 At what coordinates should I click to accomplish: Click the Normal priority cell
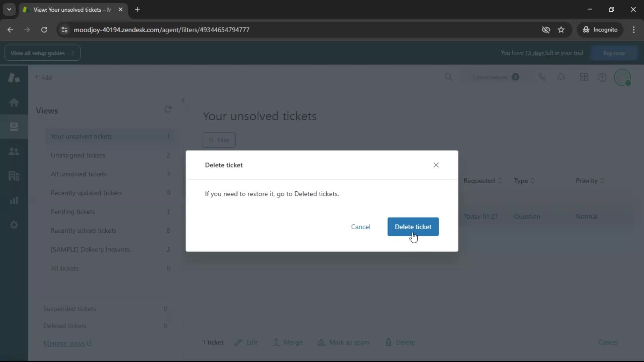tap(587, 217)
